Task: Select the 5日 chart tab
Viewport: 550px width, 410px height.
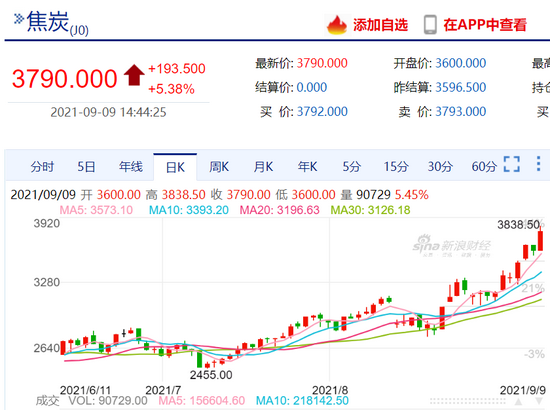Action: click(86, 167)
